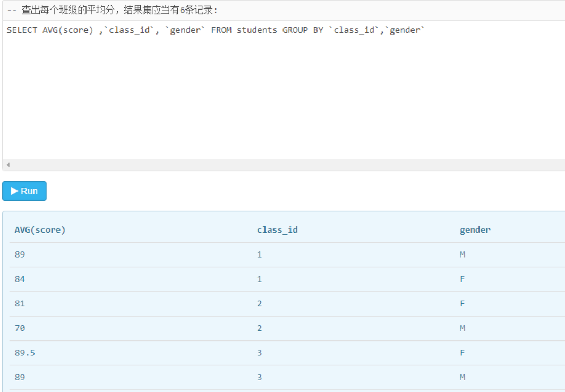Image resolution: width=565 pixels, height=392 pixels.
Task: Click the FROM keyword in the SQL statement
Action: (x=221, y=30)
